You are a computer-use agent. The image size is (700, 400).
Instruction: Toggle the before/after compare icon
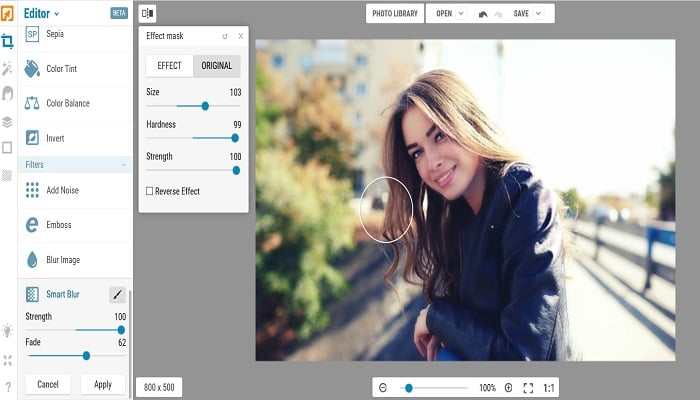pyautogui.click(x=147, y=13)
